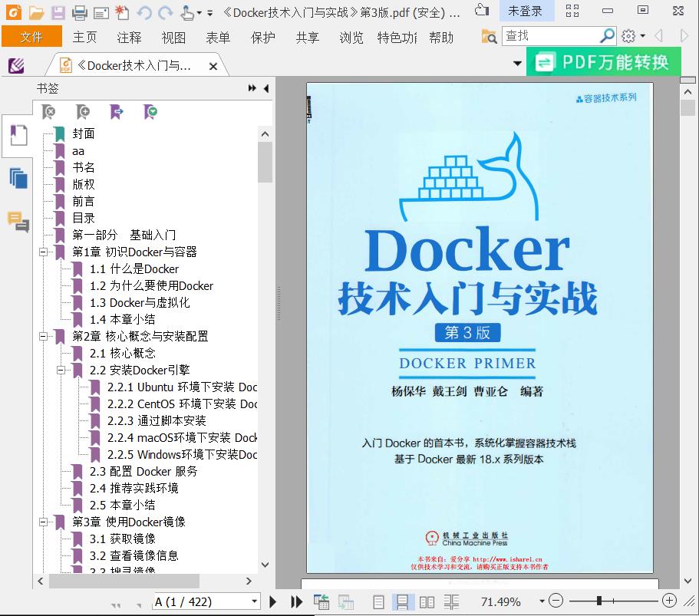Go to the 封面 bookmark
699x616 pixels.
click(x=84, y=133)
